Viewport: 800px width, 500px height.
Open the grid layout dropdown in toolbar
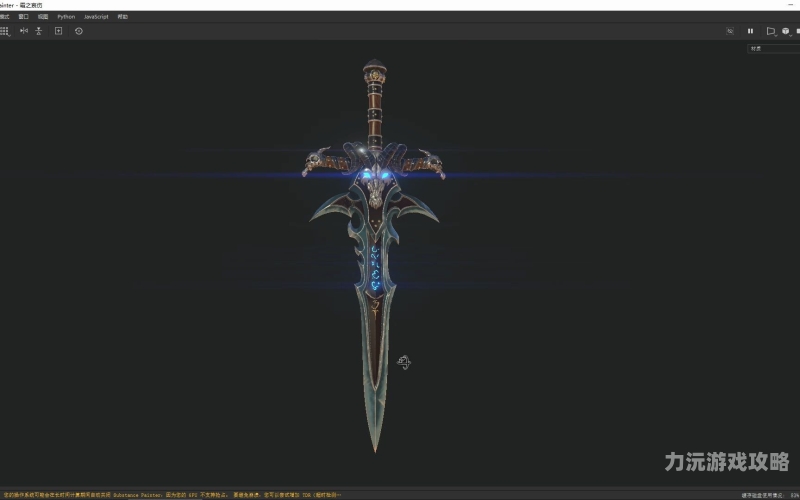(5, 31)
